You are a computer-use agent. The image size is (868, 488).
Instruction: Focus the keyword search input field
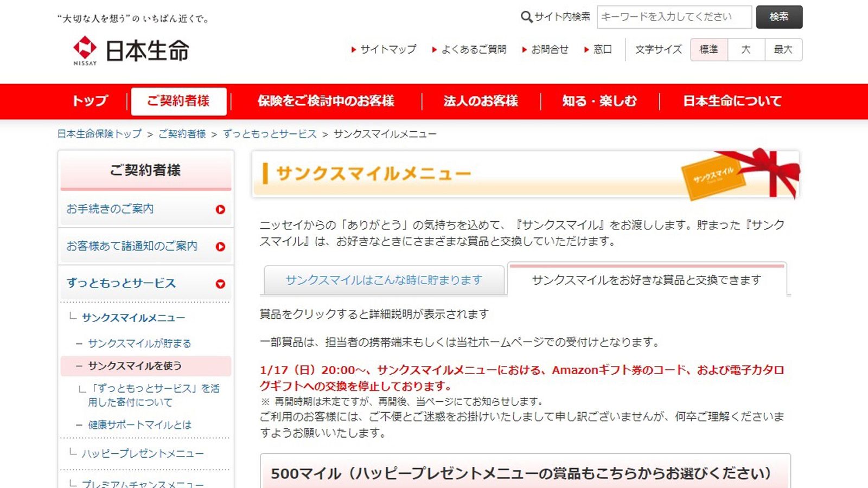(x=674, y=17)
